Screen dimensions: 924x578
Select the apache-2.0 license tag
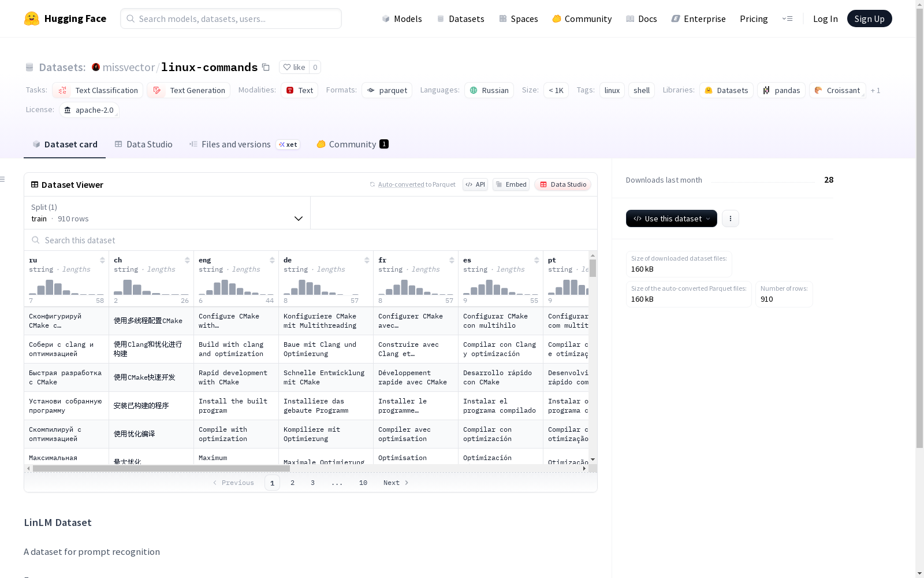[89, 110]
